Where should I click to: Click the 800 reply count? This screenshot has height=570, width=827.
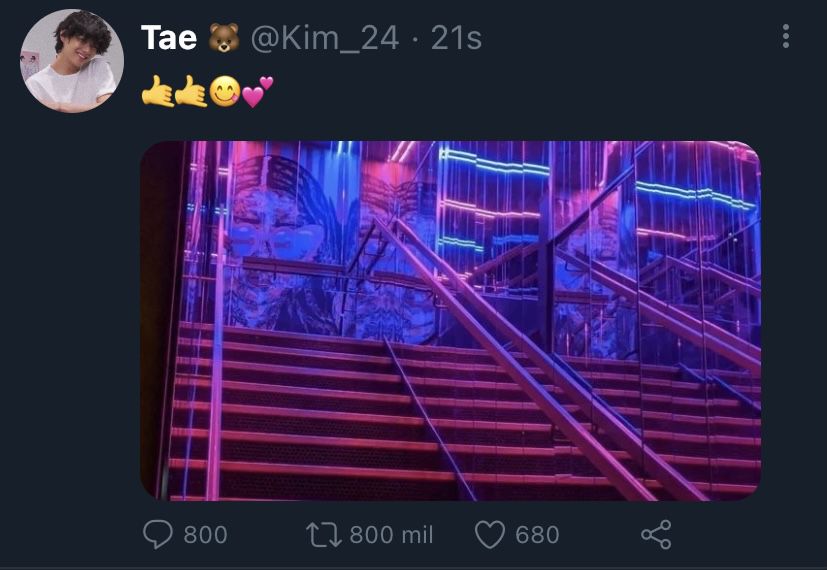[205, 535]
